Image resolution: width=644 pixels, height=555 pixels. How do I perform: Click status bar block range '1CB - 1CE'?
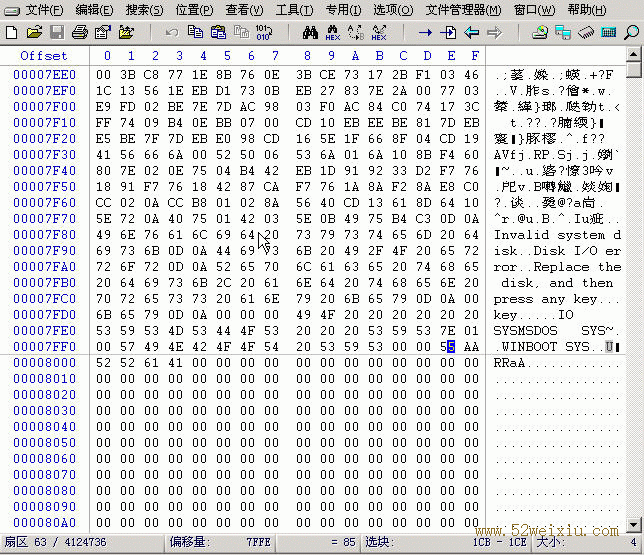(499, 542)
